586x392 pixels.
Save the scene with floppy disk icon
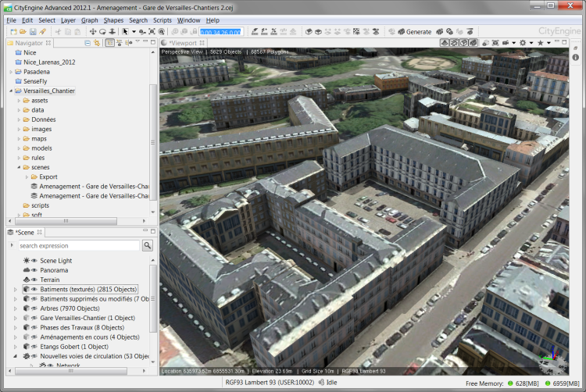pyautogui.click(x=33, y=32)
